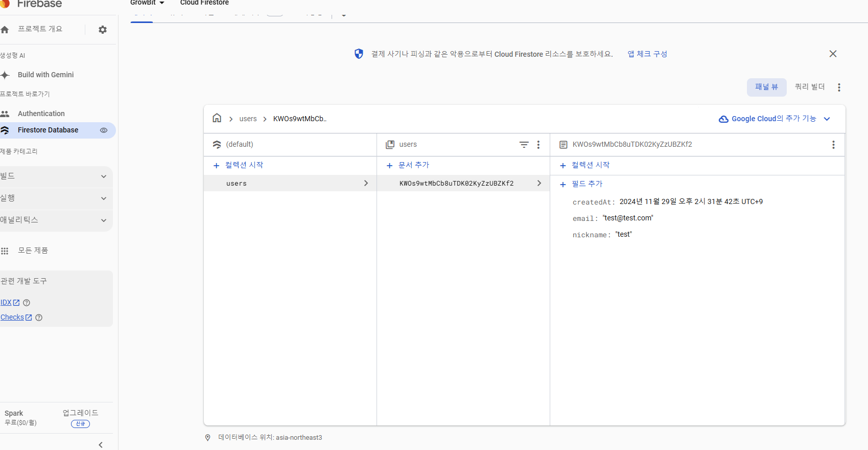
Task: Open users collection three-dot menu
Action: tap(538, 145)
